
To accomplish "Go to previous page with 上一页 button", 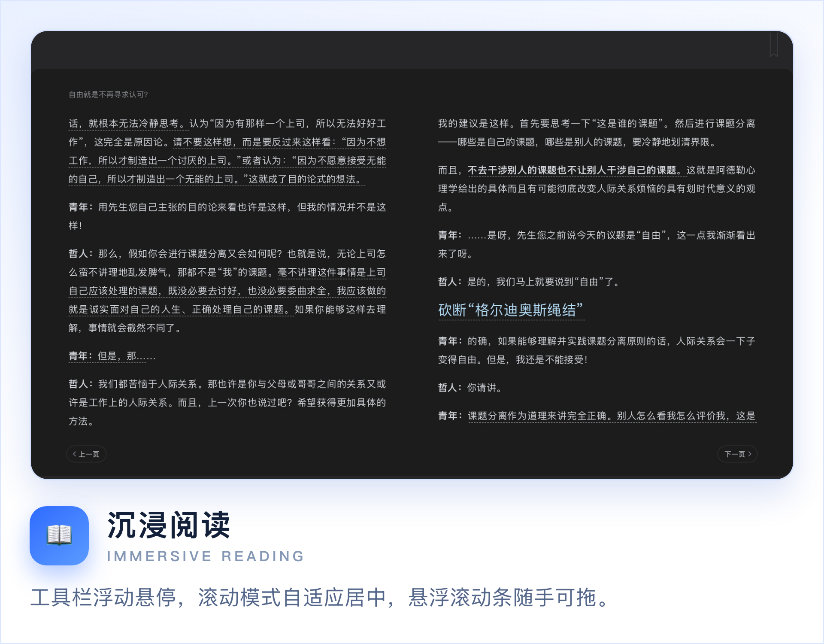I will [x=86, y=454].
